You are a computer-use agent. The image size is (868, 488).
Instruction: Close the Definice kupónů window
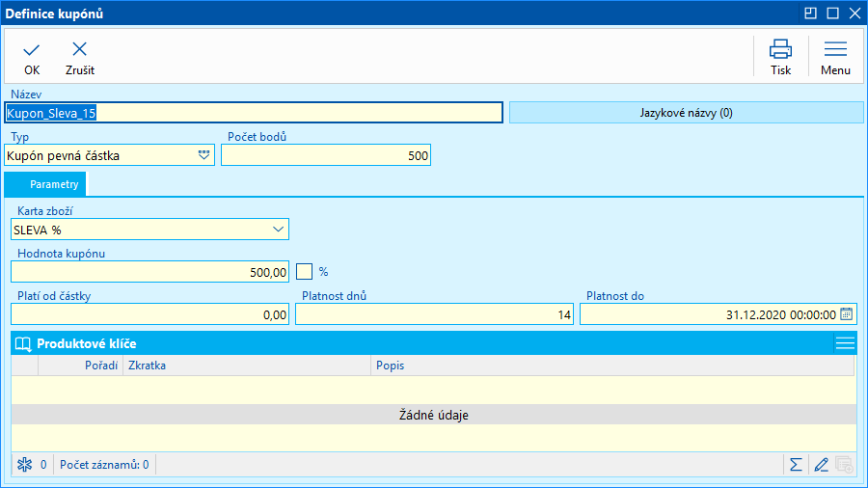[854, 14]
